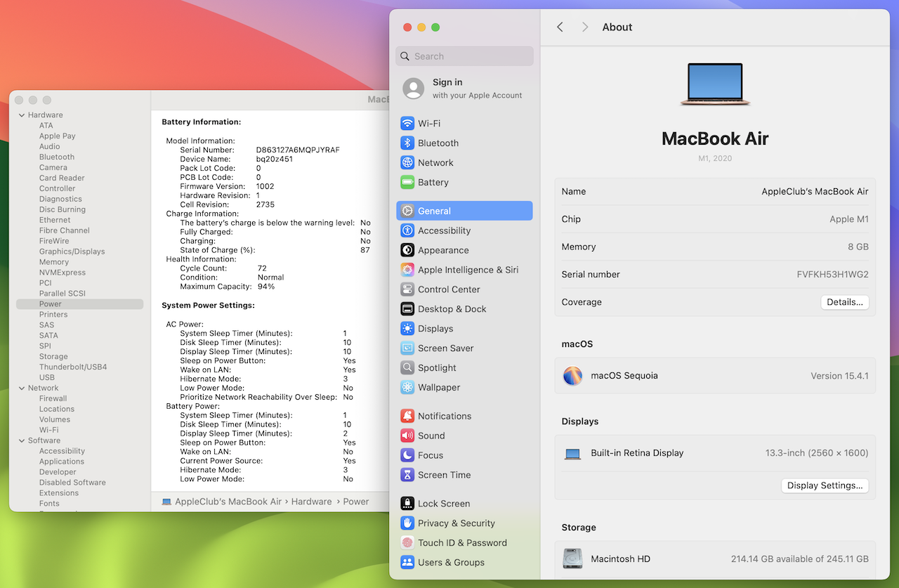Click Maximum Capacity 94% value

(x=266, y=287)
